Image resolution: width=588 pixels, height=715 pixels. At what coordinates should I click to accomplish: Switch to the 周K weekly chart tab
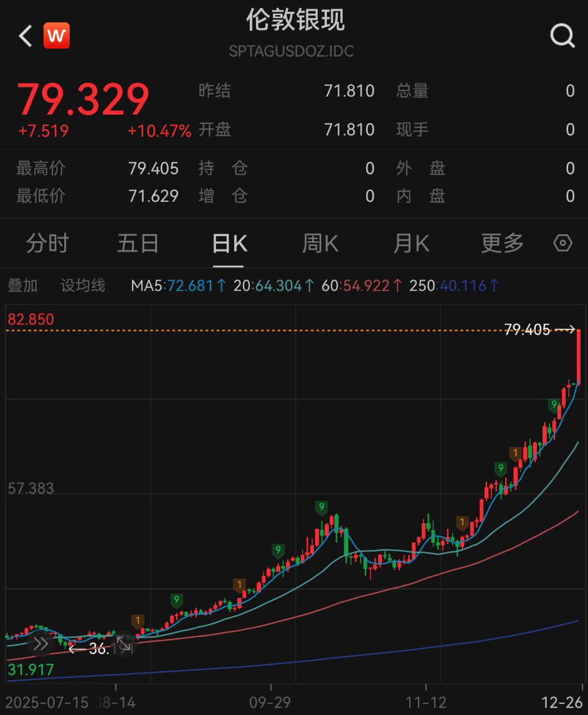320,244
